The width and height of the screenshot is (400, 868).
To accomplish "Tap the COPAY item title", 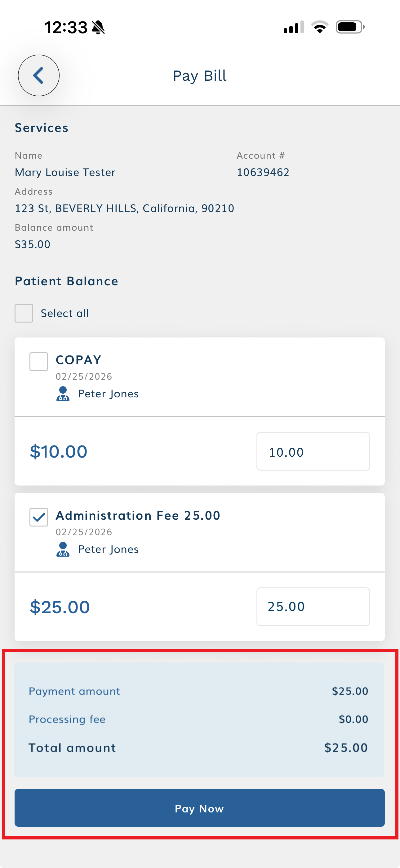I will pos(78,360).
